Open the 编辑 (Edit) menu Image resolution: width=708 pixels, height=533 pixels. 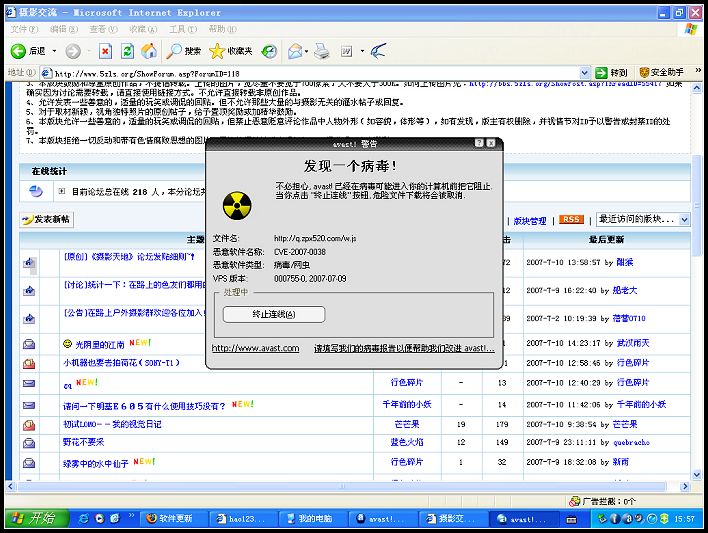click(x=64, y=29)
